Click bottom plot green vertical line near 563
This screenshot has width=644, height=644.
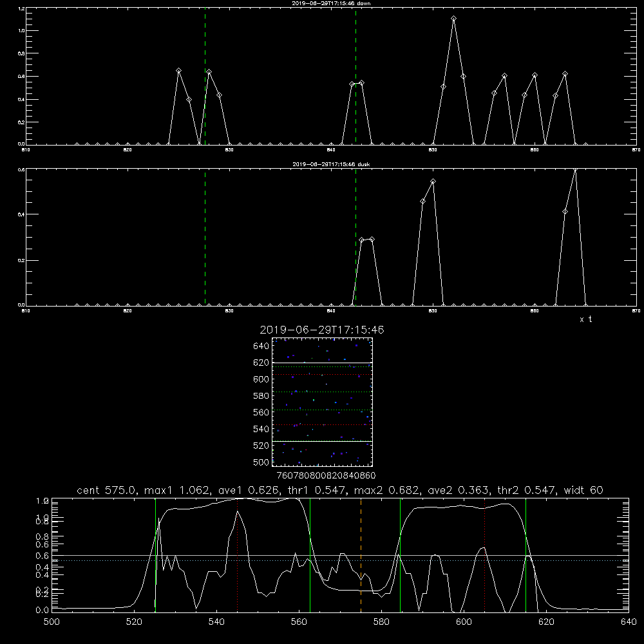pyautogui.click(x=310, y=554)
